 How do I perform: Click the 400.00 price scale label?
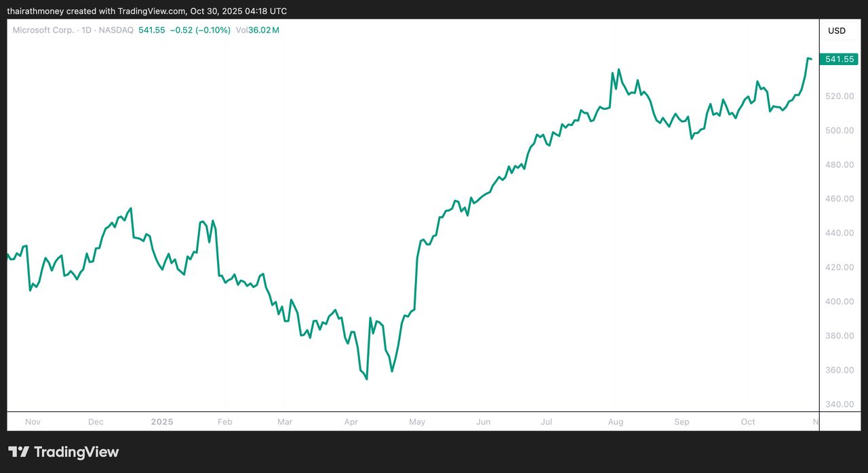[839, 302]
